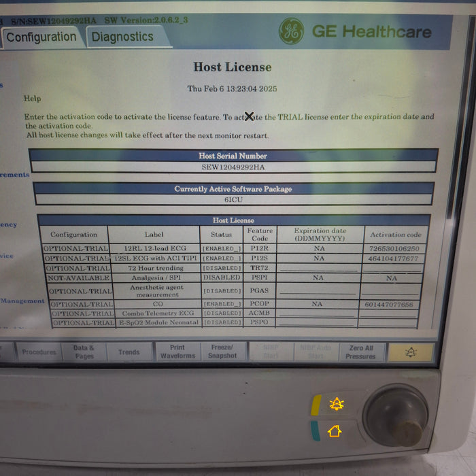The image size is (476, 476).
Task: Click expiration date field for PGAS
Action: click(318, 290)
